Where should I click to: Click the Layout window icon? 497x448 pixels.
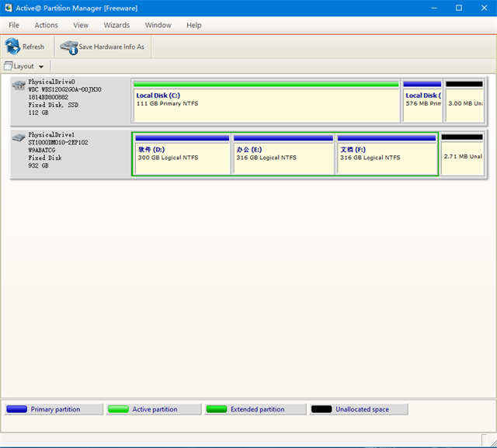[9, 66]
